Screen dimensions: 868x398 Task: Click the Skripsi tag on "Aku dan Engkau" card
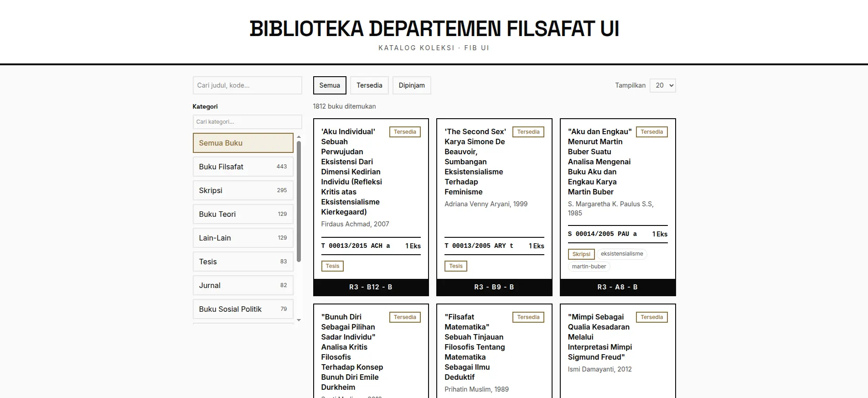(x=581, y=254)
